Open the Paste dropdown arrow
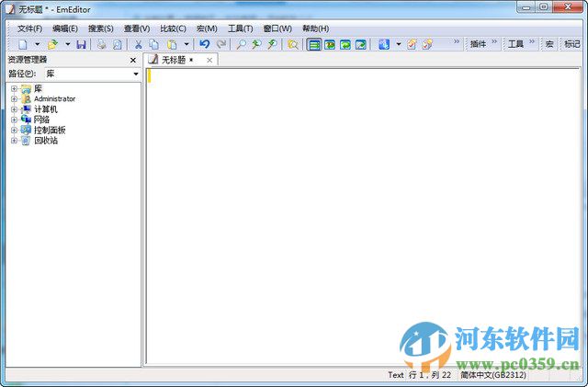 tap(187, 44)
